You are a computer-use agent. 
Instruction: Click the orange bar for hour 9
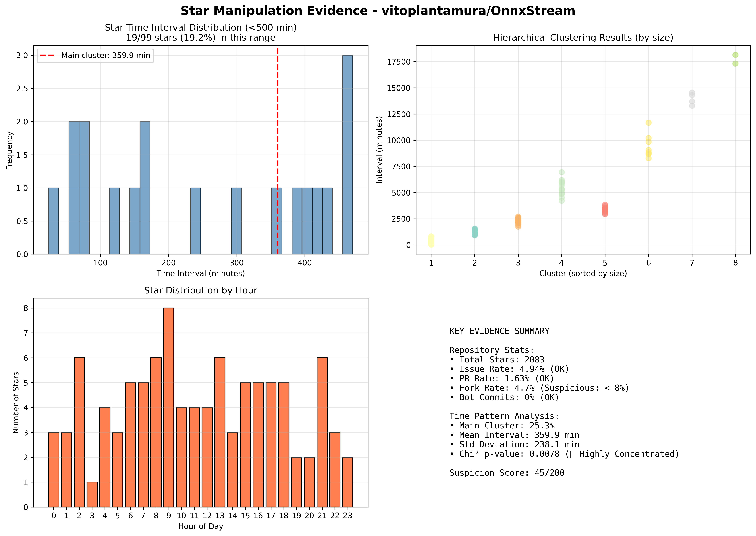tap(169, 407)
